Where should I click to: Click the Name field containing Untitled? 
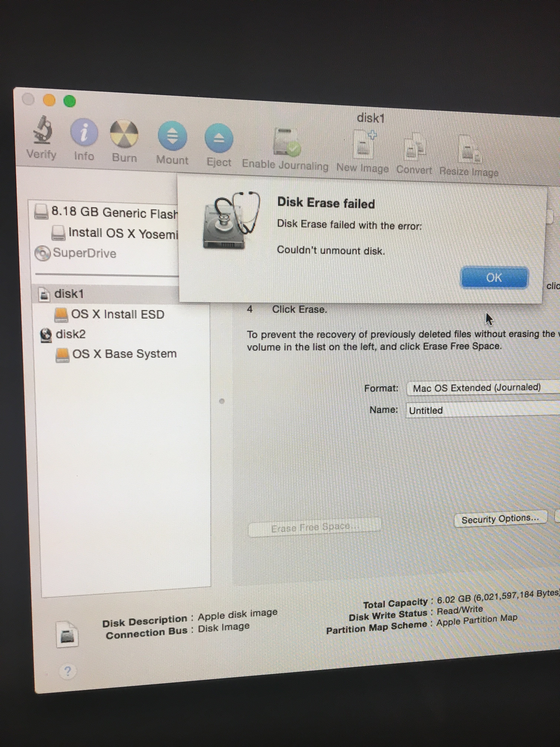[483, 410]
